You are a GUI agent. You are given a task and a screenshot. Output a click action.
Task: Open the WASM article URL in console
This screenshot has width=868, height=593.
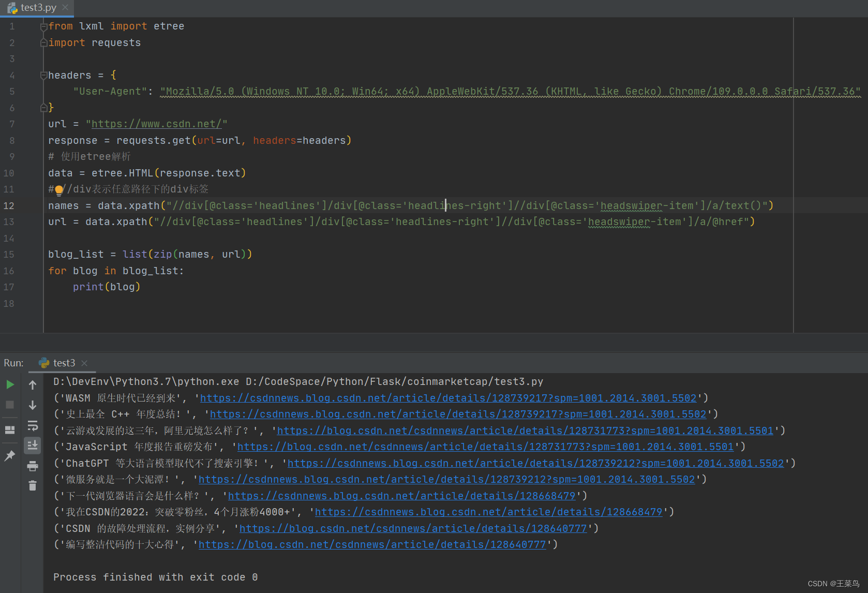tap(448, 398)
